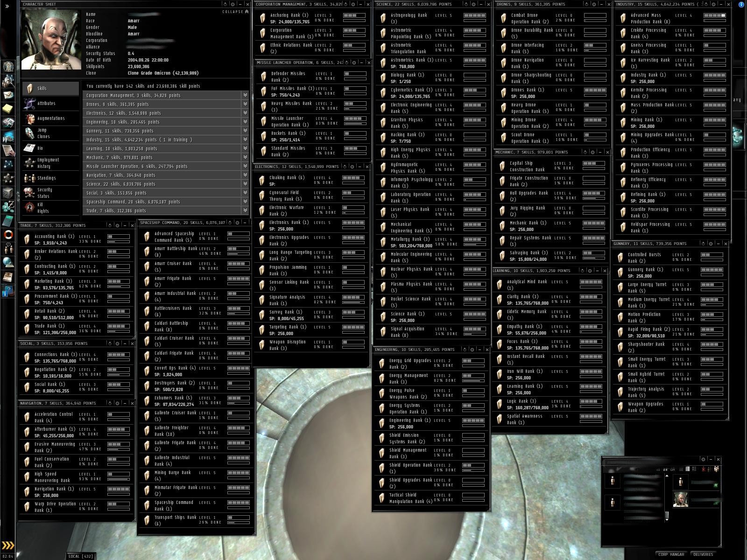Pin the Science skills window

(x=473, y=4)
